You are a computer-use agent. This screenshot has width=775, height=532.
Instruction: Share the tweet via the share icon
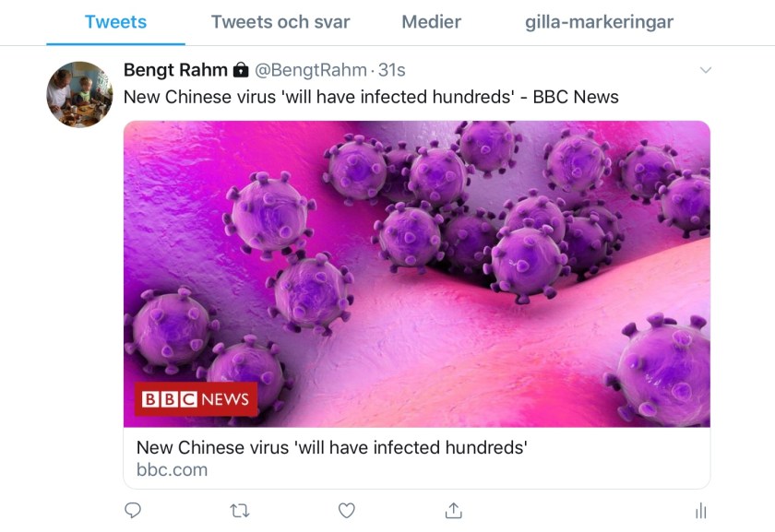(453, 510)
